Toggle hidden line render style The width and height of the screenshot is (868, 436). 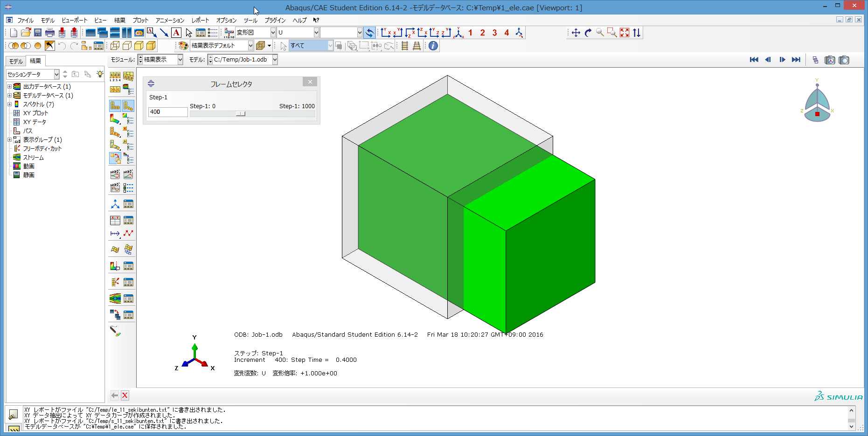point(127,46)
